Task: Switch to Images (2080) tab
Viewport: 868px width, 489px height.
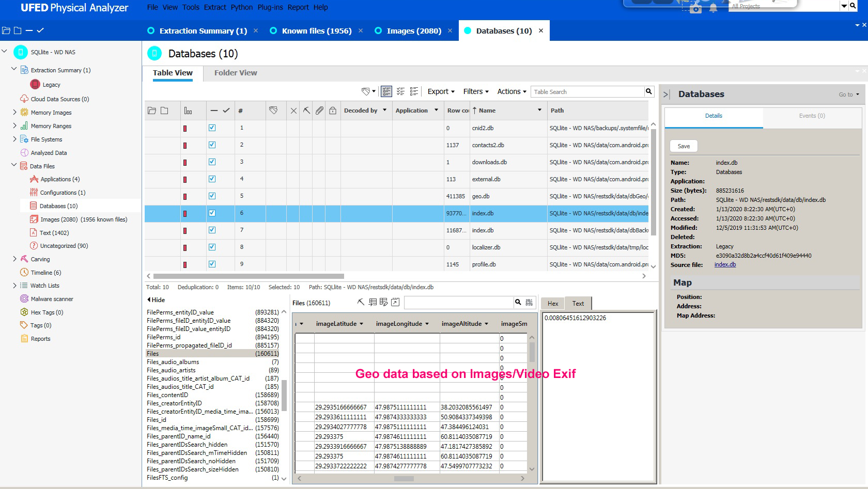Action: [x=414, y=30]
